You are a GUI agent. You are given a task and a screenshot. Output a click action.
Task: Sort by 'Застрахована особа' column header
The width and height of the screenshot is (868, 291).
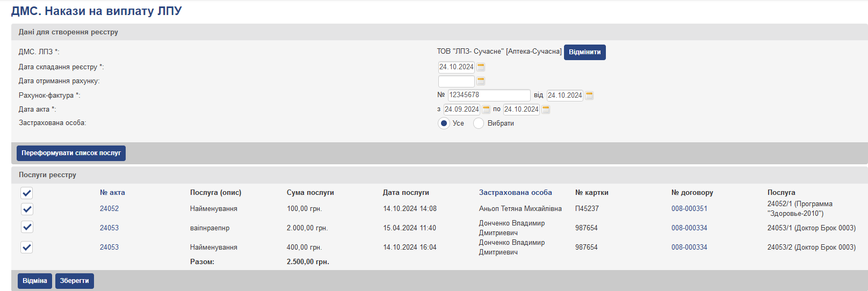[515, 193]
